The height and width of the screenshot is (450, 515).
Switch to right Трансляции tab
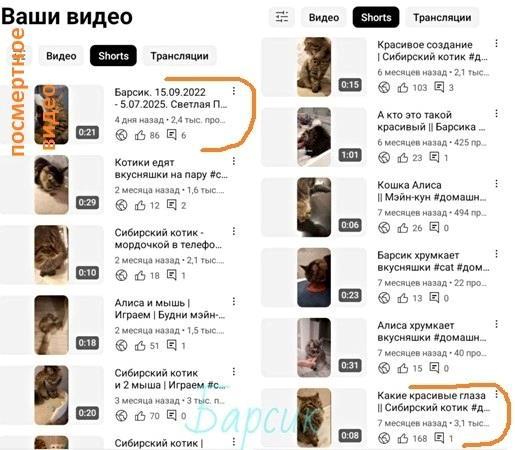[x=442, y=17]
